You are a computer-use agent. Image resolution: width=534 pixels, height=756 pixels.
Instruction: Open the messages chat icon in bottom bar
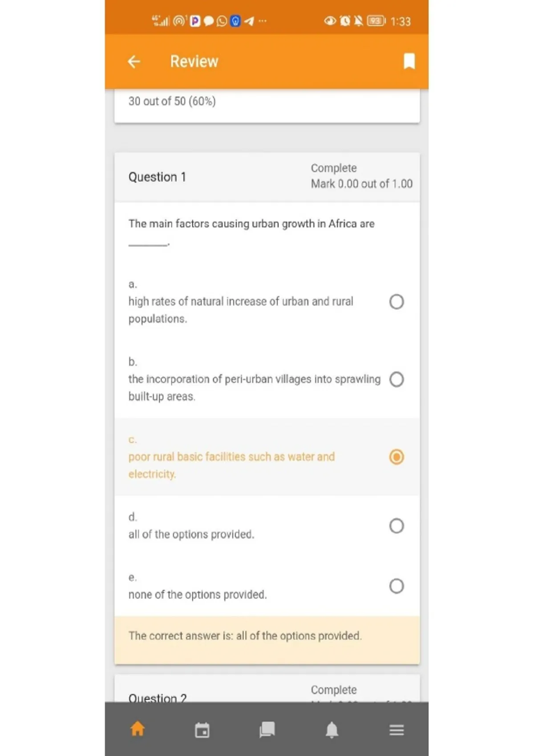(x=267, y=730)
